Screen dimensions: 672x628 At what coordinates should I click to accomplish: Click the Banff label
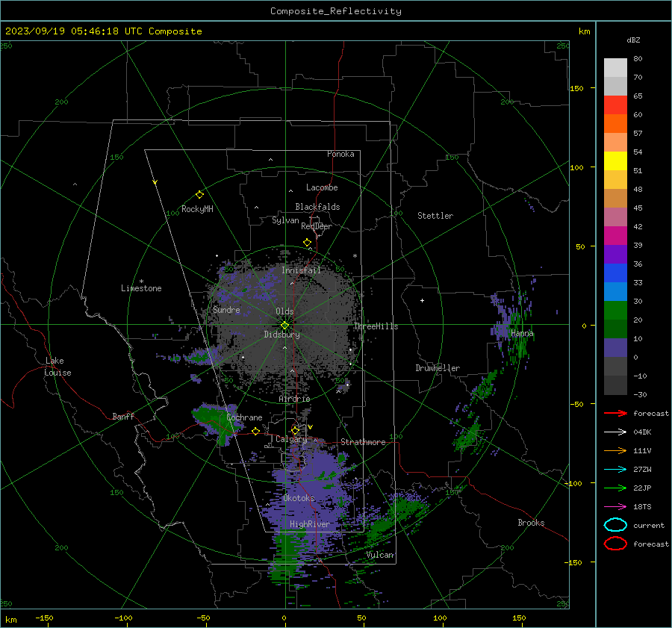(123, 416)
